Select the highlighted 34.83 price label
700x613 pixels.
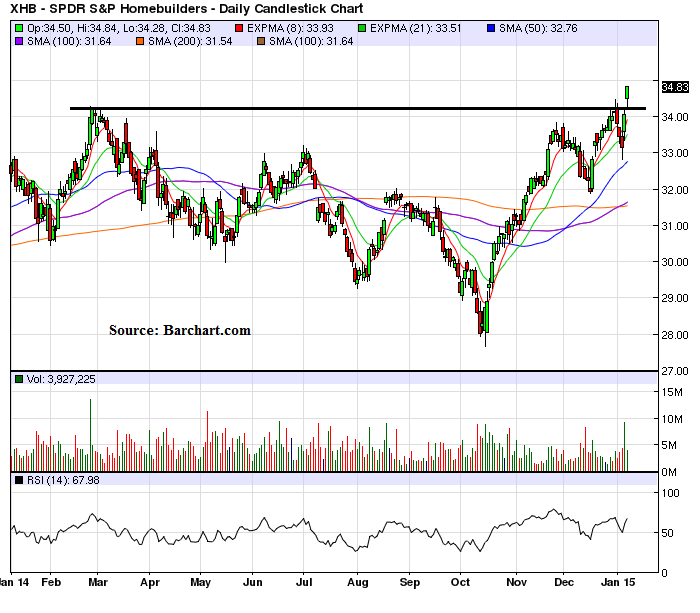676,87
